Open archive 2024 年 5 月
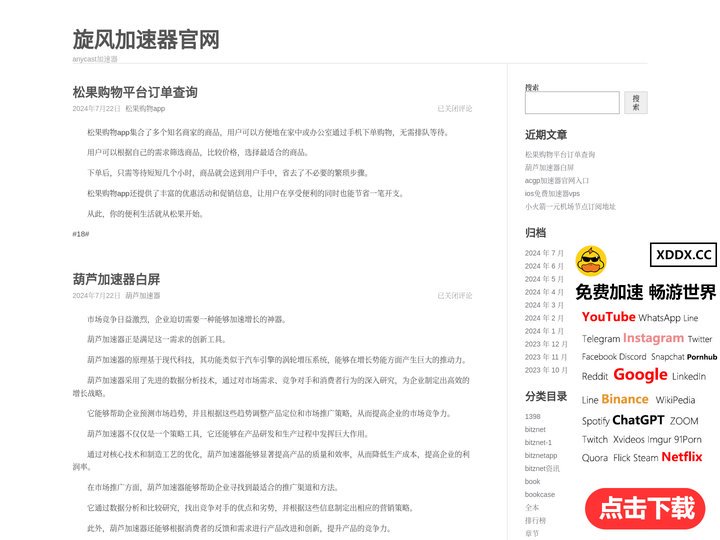 point(544,279)
